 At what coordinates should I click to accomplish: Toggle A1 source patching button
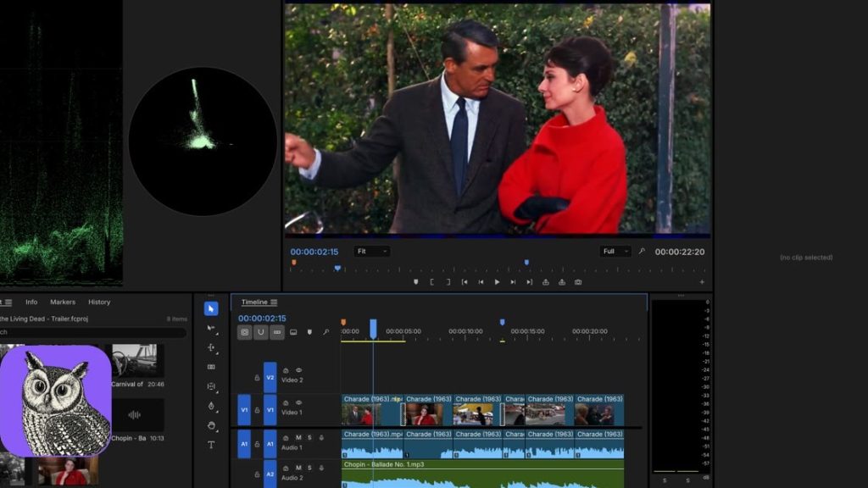tap(244, 444)
